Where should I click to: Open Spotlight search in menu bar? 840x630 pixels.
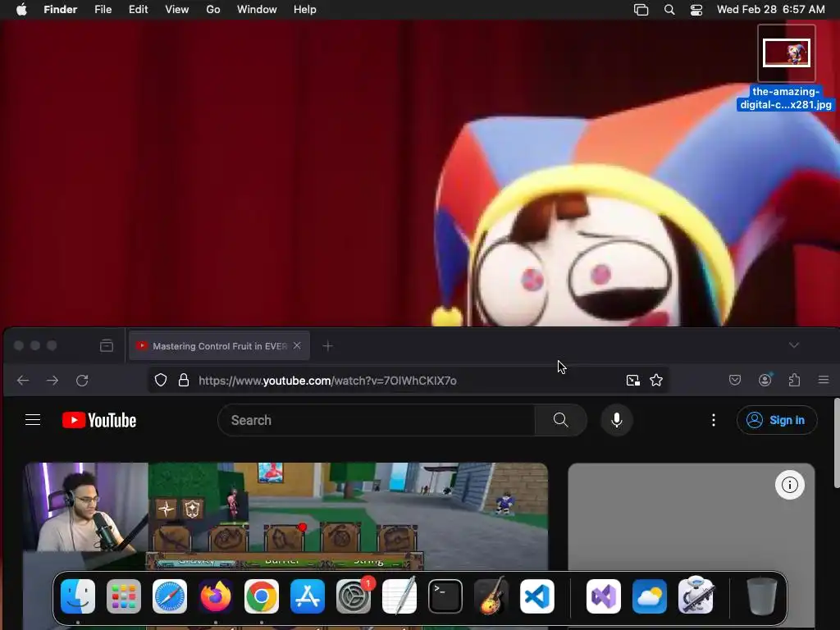coord(669,10)
